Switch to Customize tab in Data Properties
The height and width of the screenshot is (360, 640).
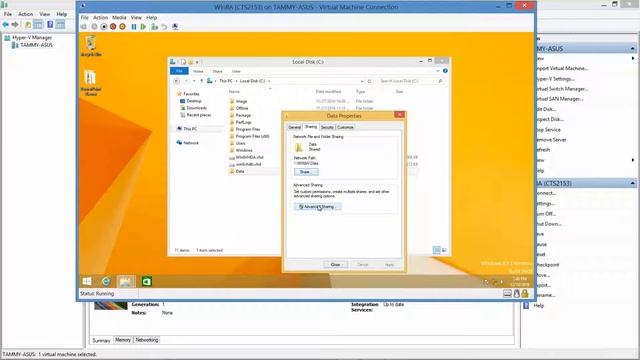(x=345, y=127)
